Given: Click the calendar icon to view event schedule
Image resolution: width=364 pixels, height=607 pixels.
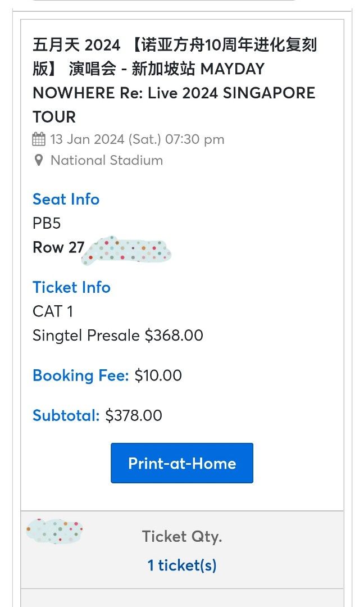Looking at the screenshot, I should coord(38,139).
